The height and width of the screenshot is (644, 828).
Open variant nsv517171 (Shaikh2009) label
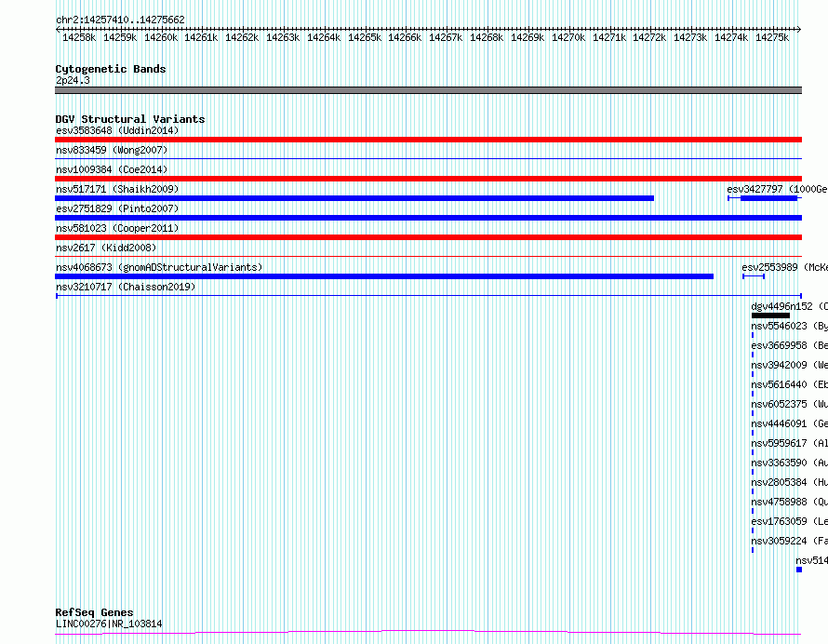click(117, 189)
